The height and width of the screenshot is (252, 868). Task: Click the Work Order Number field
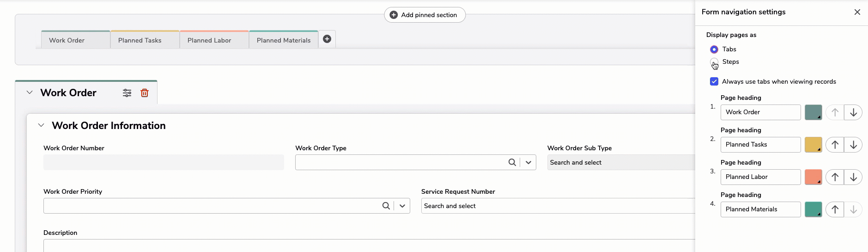[164, 162]
